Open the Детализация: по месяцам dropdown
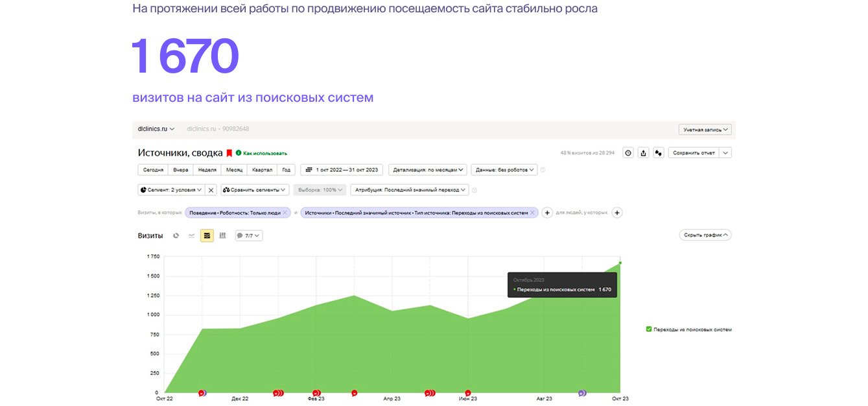Image resolution: width=868 pixels, height=406 pixels. pos(427,170)
